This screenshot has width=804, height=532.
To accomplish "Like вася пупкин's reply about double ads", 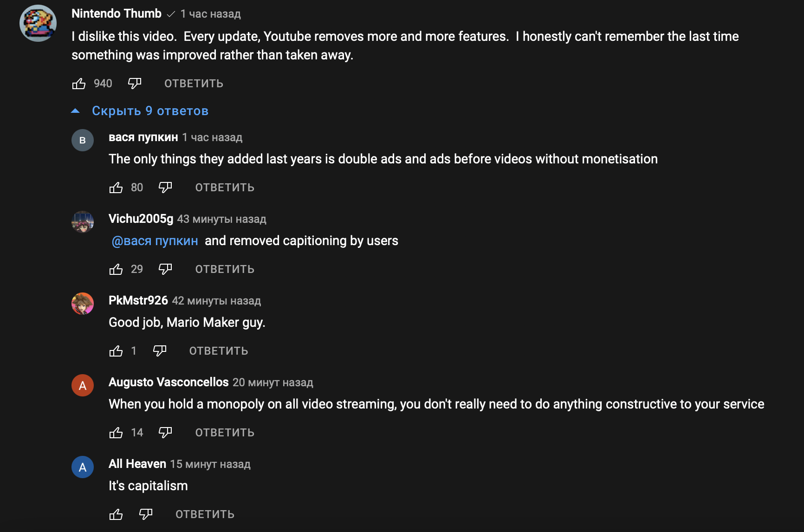I will [116, 188].
